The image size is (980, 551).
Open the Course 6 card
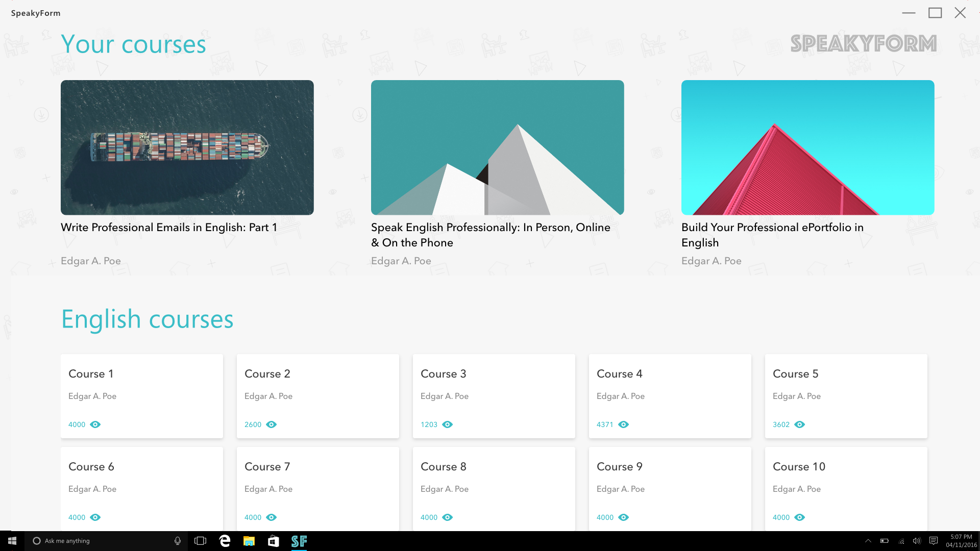click(142, 489)
